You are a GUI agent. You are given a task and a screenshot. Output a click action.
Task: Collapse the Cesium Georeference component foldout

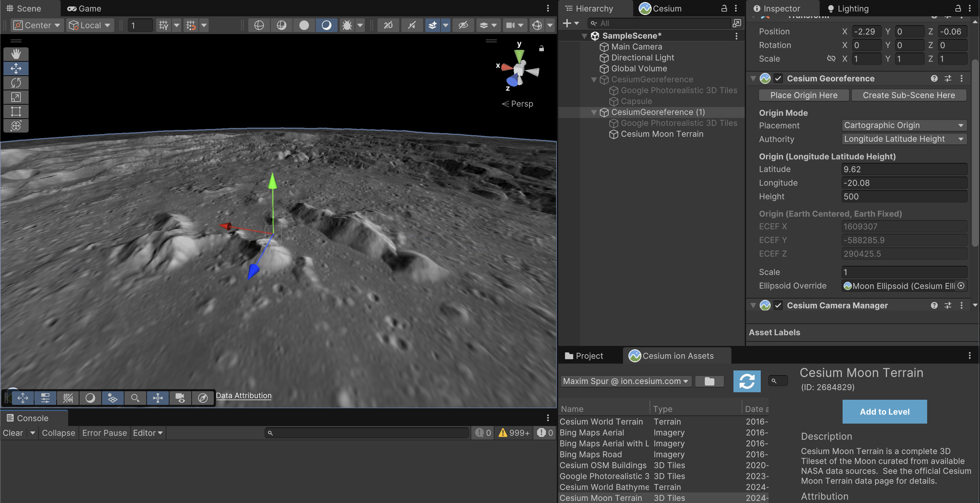pyautogui.click(x=753, y=78)
